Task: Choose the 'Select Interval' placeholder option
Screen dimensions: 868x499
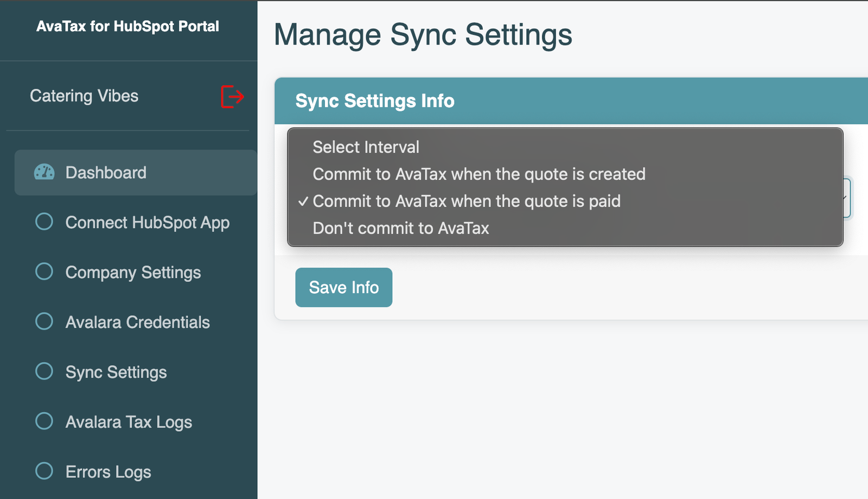Action: (x=366, y=147)
